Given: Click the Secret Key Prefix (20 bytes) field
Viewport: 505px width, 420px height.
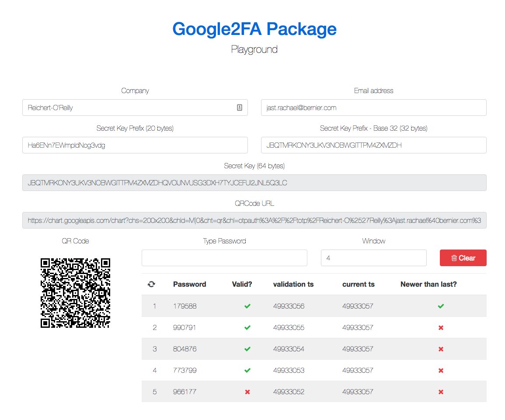Looking at the screenshot, I should click(x=135, y=145).
